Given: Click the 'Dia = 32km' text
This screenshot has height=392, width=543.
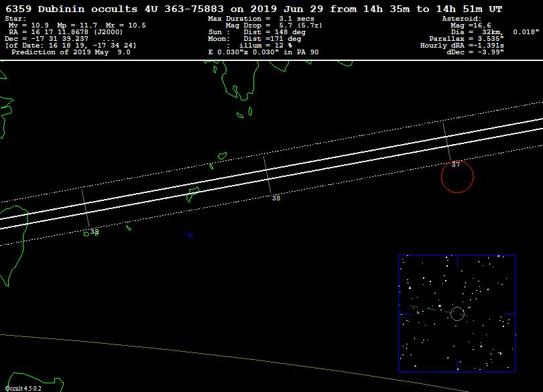Looking at the screenshot, I should pyautogui.click(x=477, y=32).
